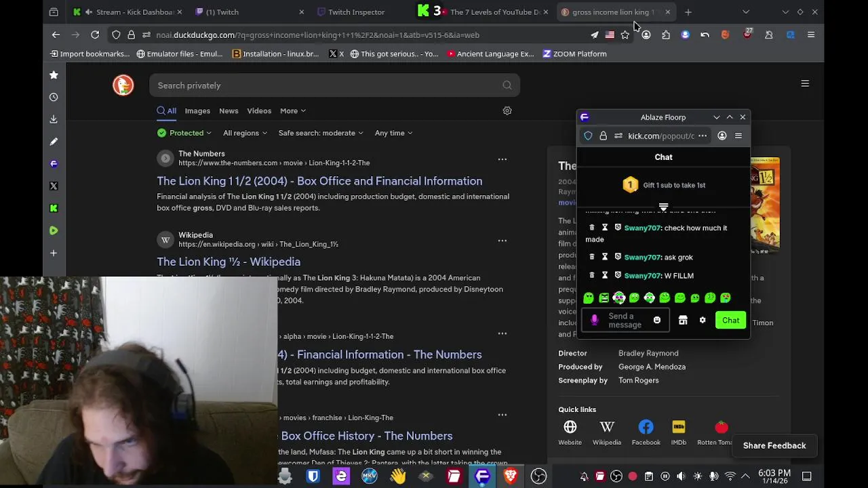Viewport: 868px width, 488px height.
Task: Open the Any time filter dropdown
Action: [x=393, y=133]
